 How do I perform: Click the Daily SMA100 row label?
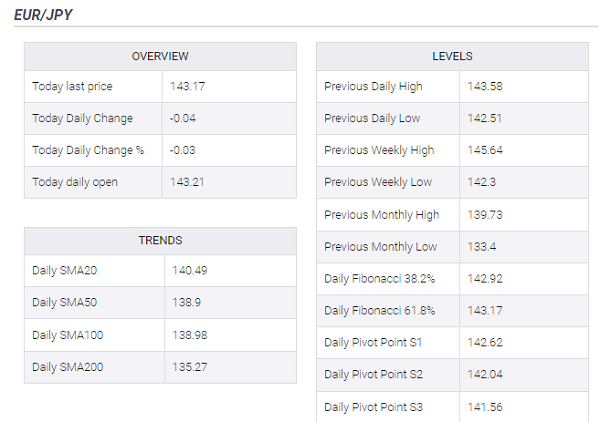click(70, 335)
